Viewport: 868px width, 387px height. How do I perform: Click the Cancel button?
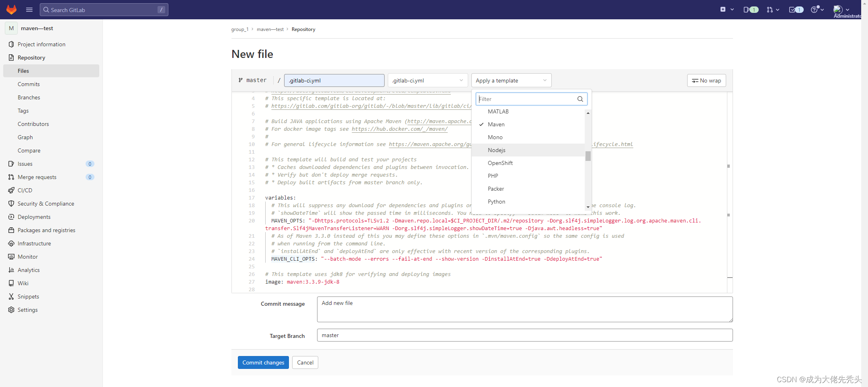click(x=305, y=362)
